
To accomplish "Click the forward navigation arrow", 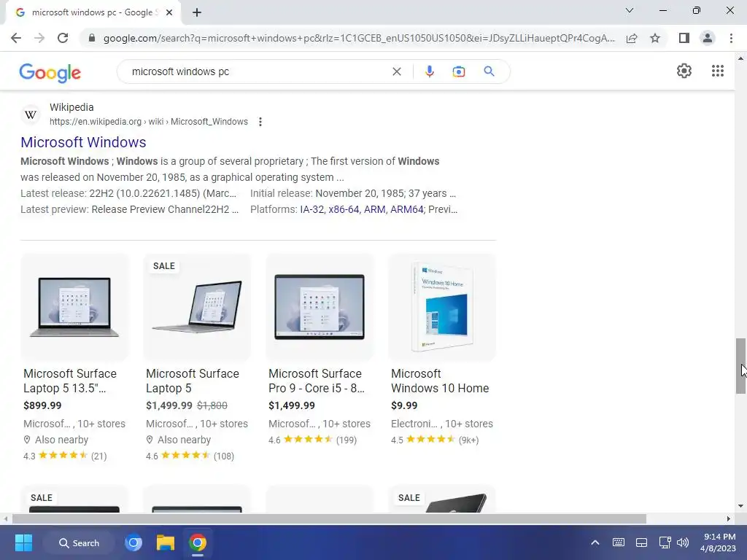I will coord(39,38).
